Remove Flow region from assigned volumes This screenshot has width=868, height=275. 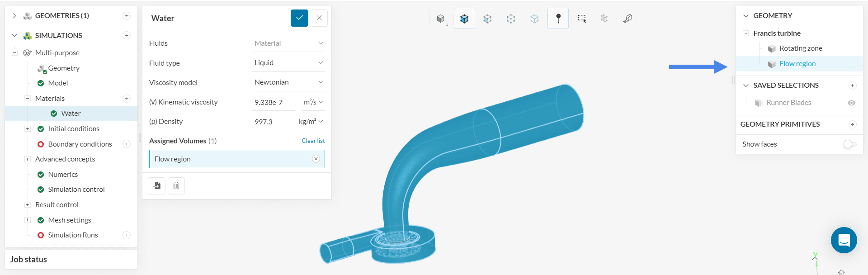click(316, 159)
